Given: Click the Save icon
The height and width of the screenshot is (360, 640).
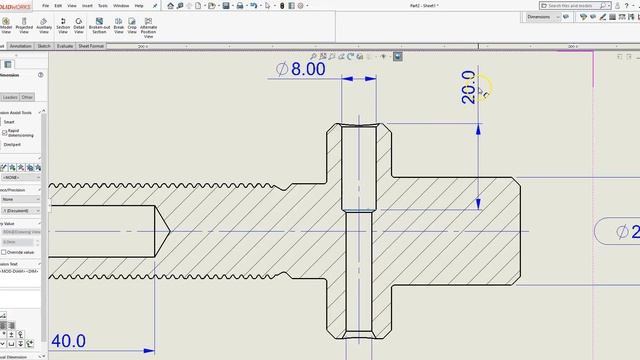Looking at the screenshot, I should 226,6.
